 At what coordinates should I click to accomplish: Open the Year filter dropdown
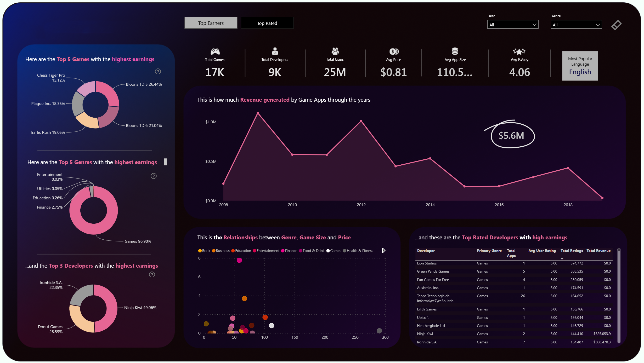512,25
